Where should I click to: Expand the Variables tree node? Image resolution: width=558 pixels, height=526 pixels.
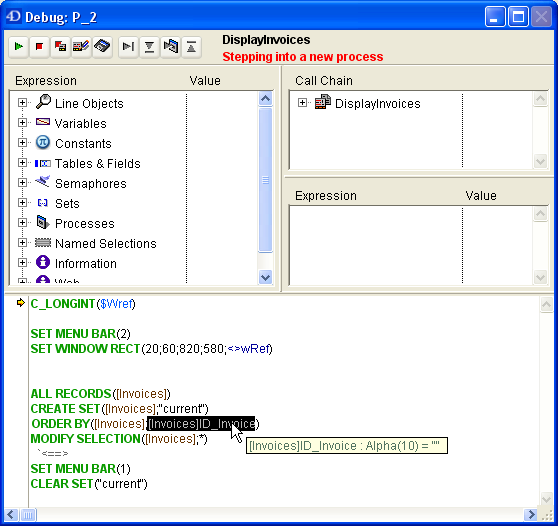pos(22,123)
